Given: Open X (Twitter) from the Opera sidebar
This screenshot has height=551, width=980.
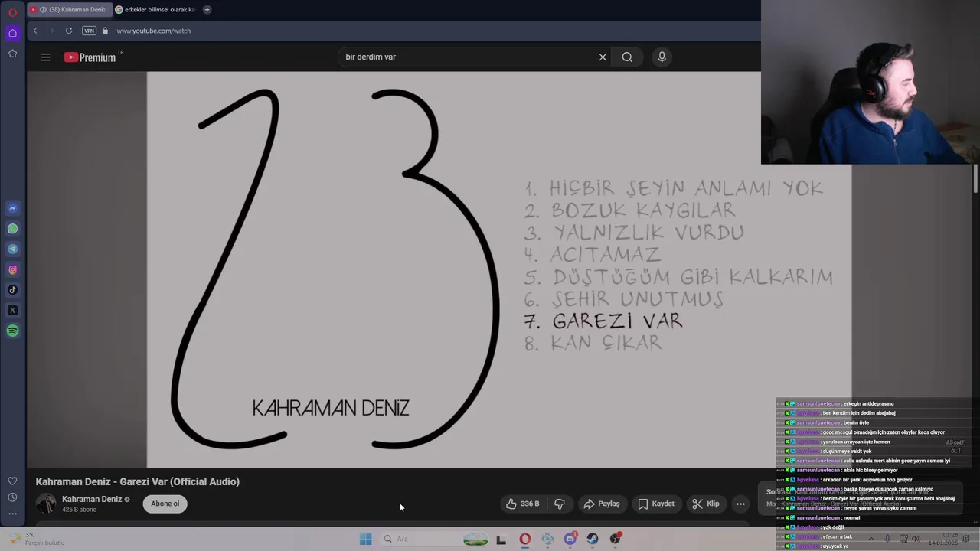Looking at the screenshot, I should 12,310.
